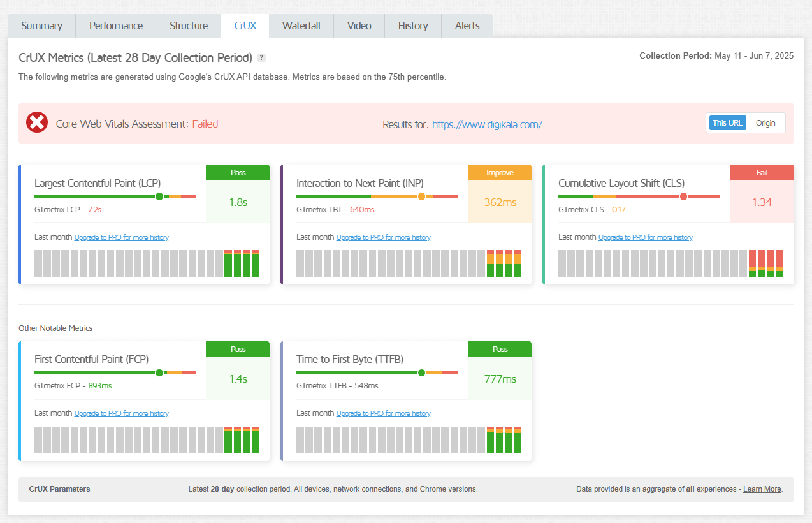Click the LCP Pass badge
This screenshot has width=812, height=523.
click(238, 172)
